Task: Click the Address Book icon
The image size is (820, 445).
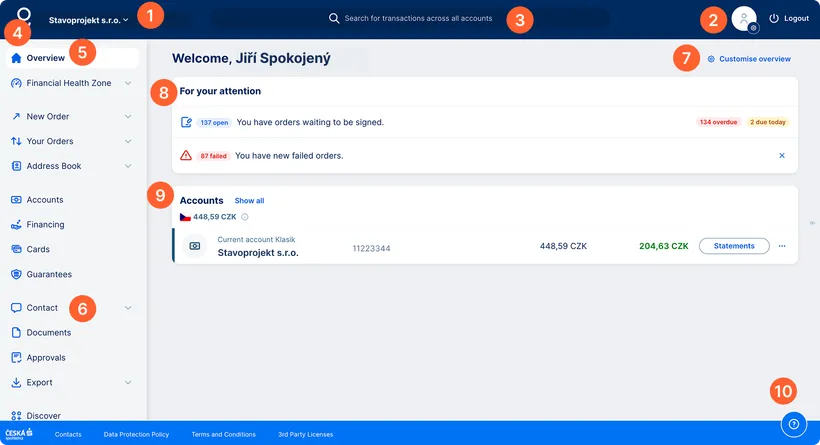Action: pos(16,166)
